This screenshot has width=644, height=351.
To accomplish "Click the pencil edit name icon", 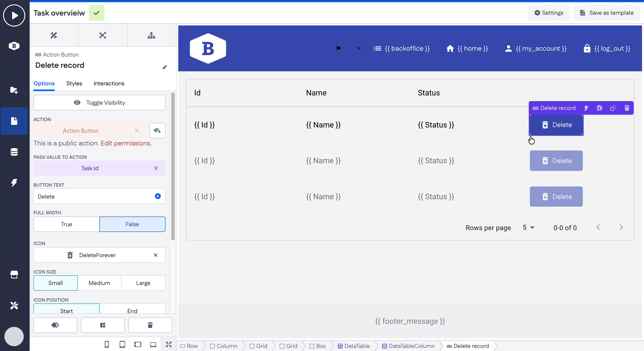I will click(x=165, y=67).
